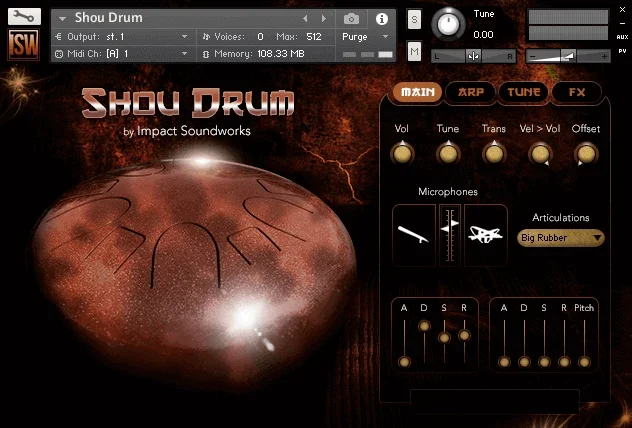Open the wrench instrument edit tool
This screenshot has height=428, width=632.
pyautogui.click(x=24, y=17)
